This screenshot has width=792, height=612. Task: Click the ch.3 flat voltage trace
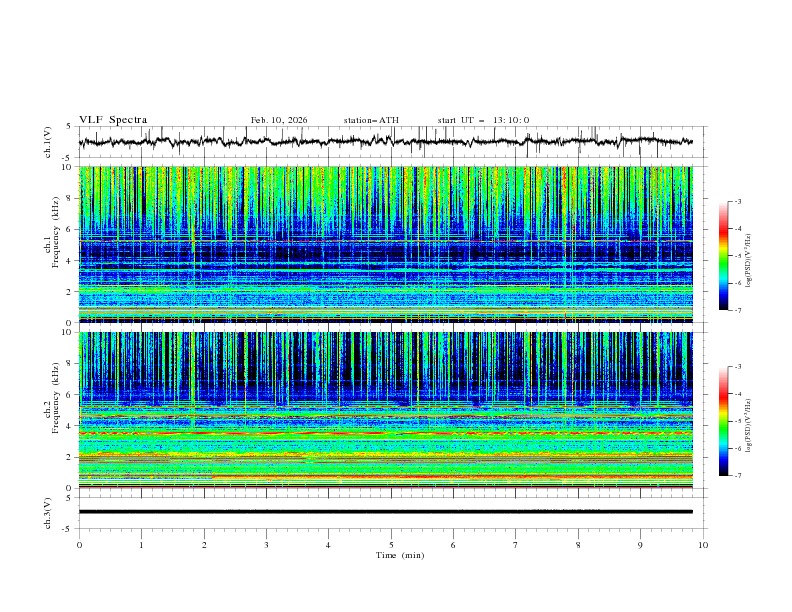click(x=385, y=512)
